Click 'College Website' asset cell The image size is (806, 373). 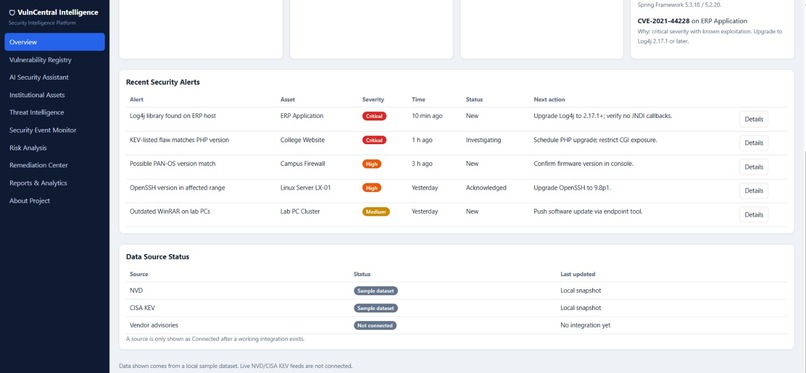(302, 140)
